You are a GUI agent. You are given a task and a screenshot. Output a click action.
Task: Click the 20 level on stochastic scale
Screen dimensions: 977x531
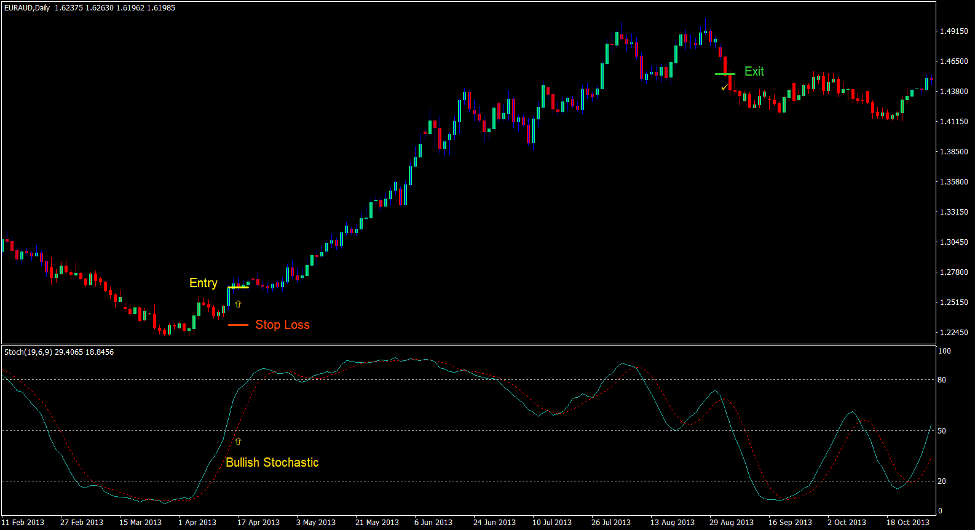tap(944, 481)
